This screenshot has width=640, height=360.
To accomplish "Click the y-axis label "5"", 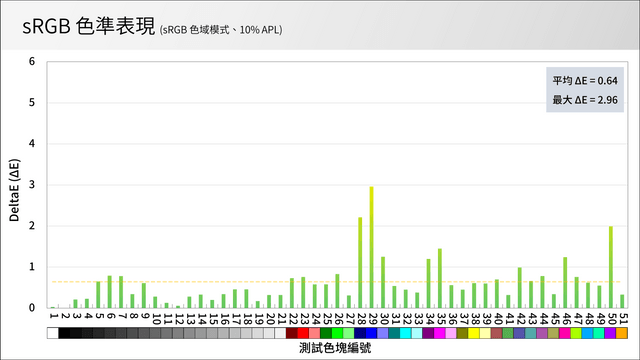I will (x=32, y=103).
